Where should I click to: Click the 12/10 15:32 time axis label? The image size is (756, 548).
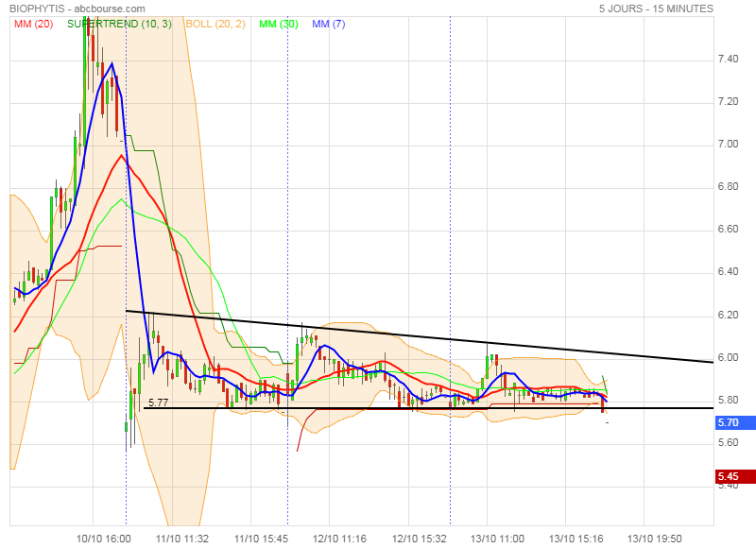point(419,539)
